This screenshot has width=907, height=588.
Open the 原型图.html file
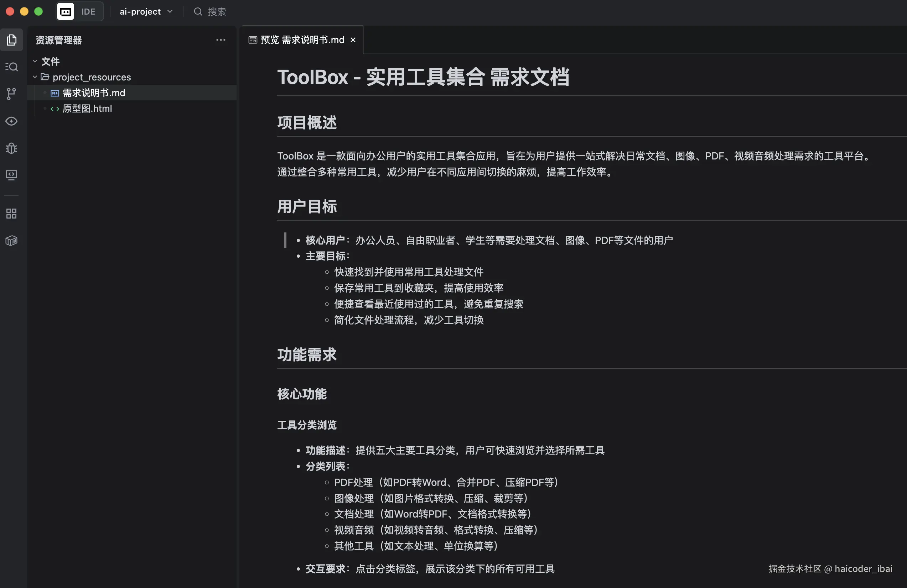pyautogui.click(x=87, y=109)
